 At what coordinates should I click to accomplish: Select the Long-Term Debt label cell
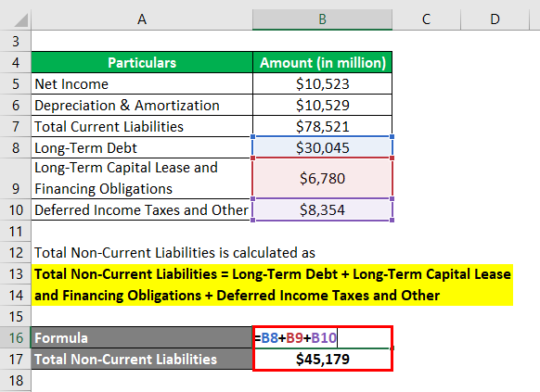142,148
